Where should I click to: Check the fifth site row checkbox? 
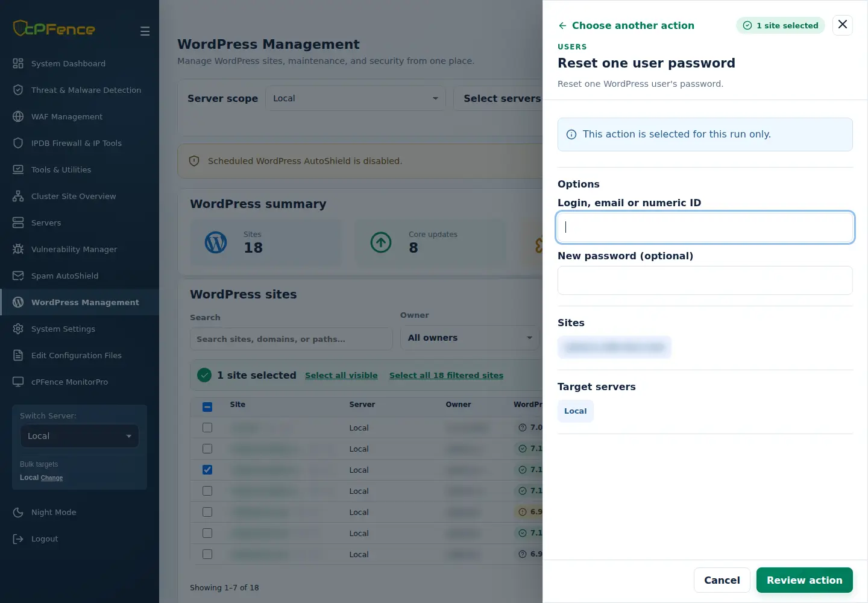pyautogui.click(x=207, y=512)
